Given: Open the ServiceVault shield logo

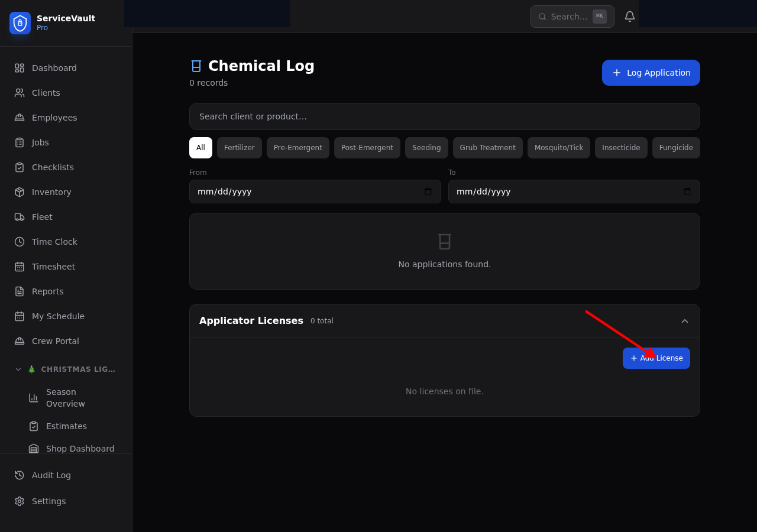Looking at the screenshot, I should tap(20, 23).
